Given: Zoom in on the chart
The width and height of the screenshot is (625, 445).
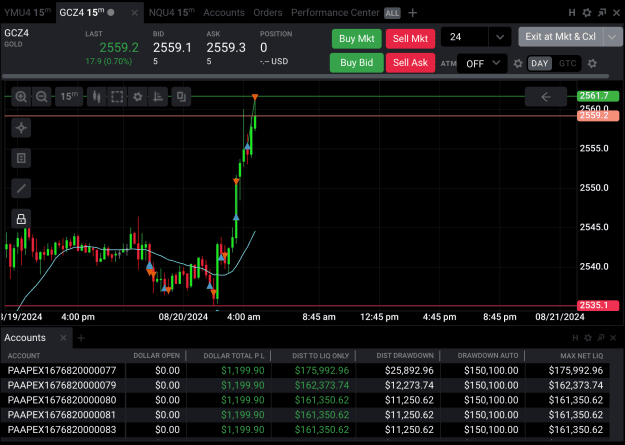Looking at the screenshot, I should pos(21,97).
